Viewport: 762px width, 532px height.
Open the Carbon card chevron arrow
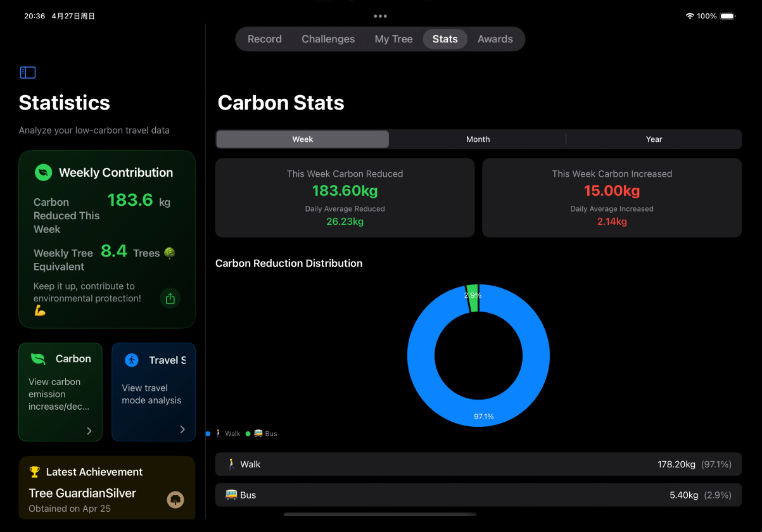coord(89,431)
